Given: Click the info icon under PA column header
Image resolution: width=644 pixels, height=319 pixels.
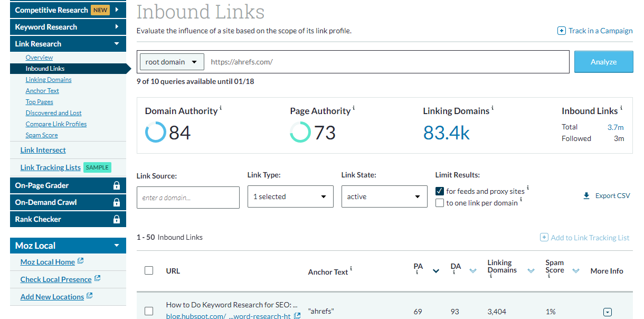Looking at the screenshot, I should click(x=417, y=273).
